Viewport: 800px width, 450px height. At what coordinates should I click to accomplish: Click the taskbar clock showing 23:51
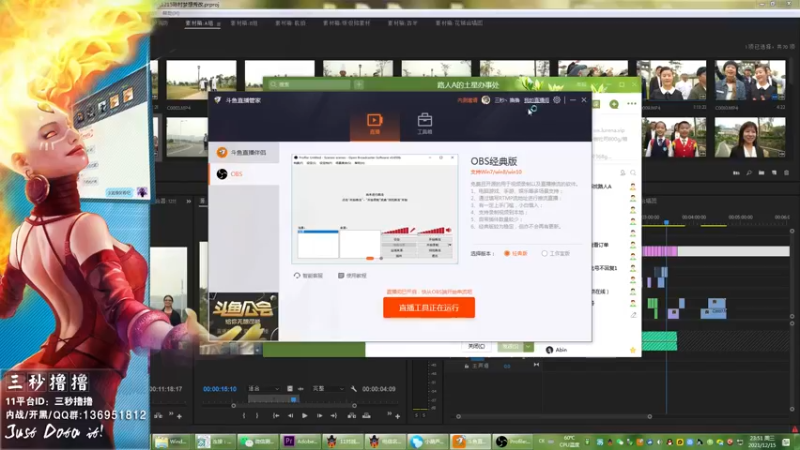(x=762, y=441)
